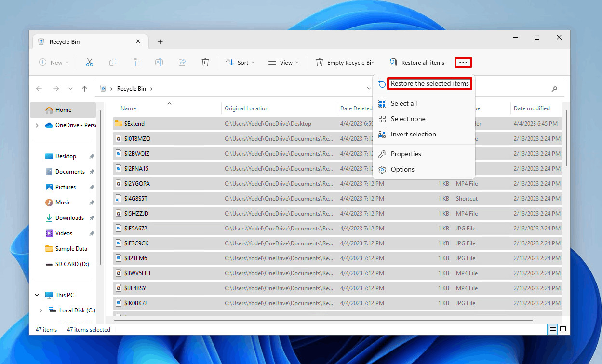This screenshot has height=364, width=602.
Task: Switch to large thumbnails view icon in status bar
Action: tap(562, 330)
